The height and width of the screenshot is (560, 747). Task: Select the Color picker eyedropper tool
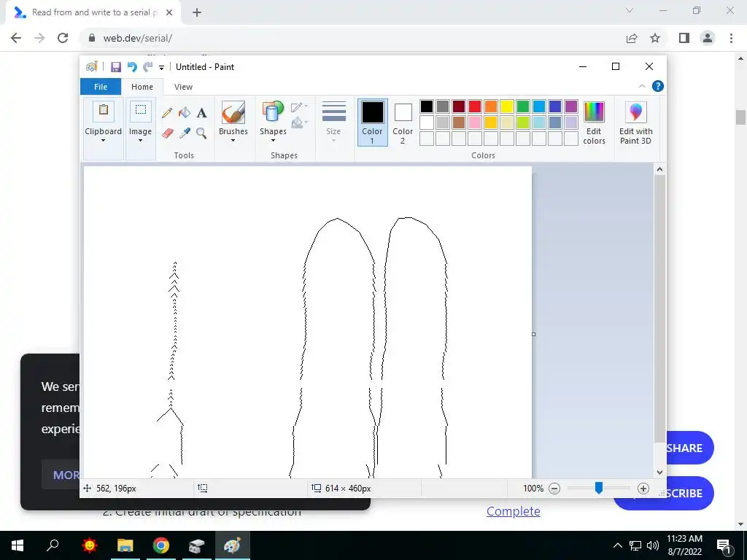(185, 133)
